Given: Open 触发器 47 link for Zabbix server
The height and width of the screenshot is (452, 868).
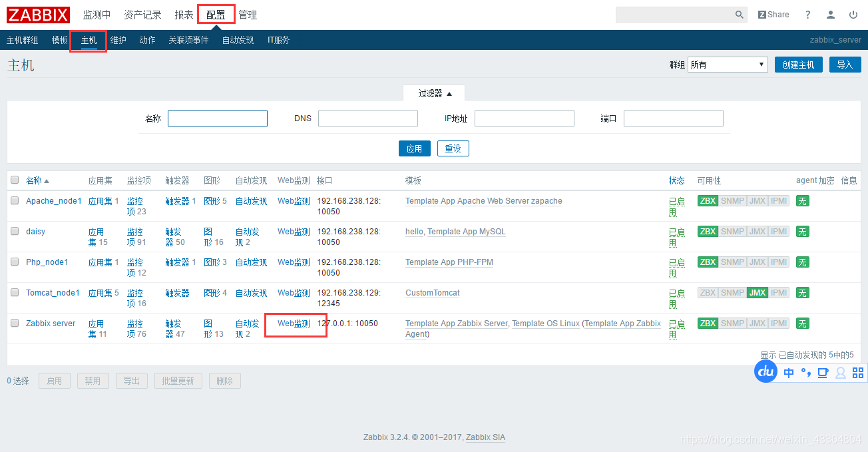Looking at the screenshot, I should click(175, 329).
